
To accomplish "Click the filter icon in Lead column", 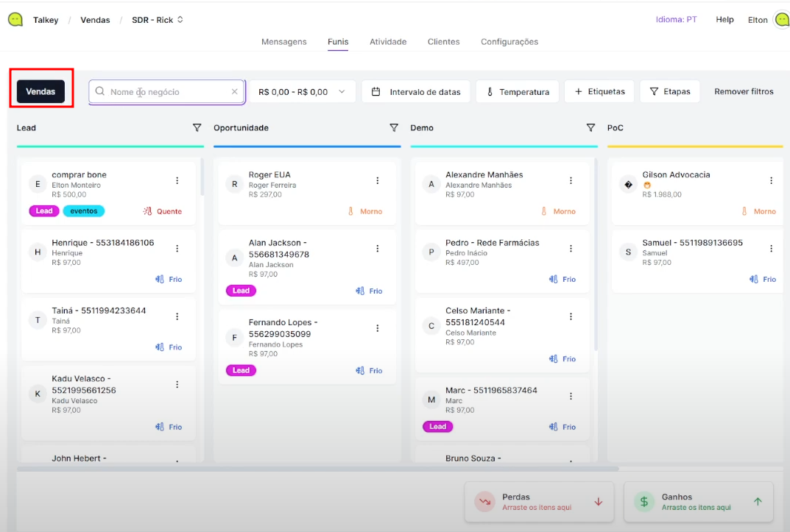I will click(x=197, y=128).
